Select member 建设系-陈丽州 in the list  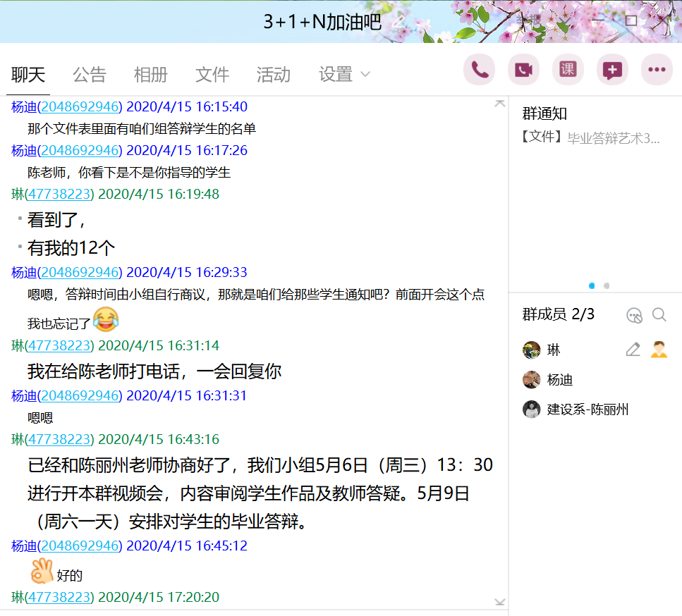coord(587,409)
